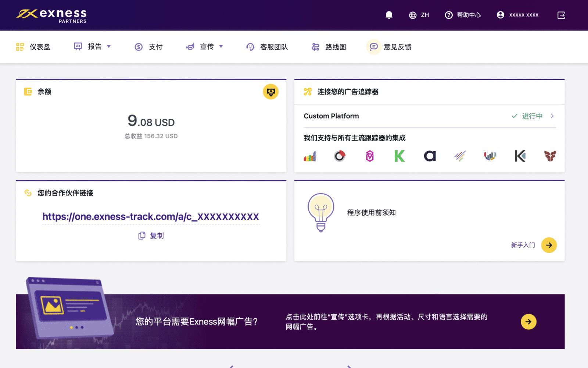Click the logout icon
This screenshot has height=368, width=588.
click(x=561, y=15)
